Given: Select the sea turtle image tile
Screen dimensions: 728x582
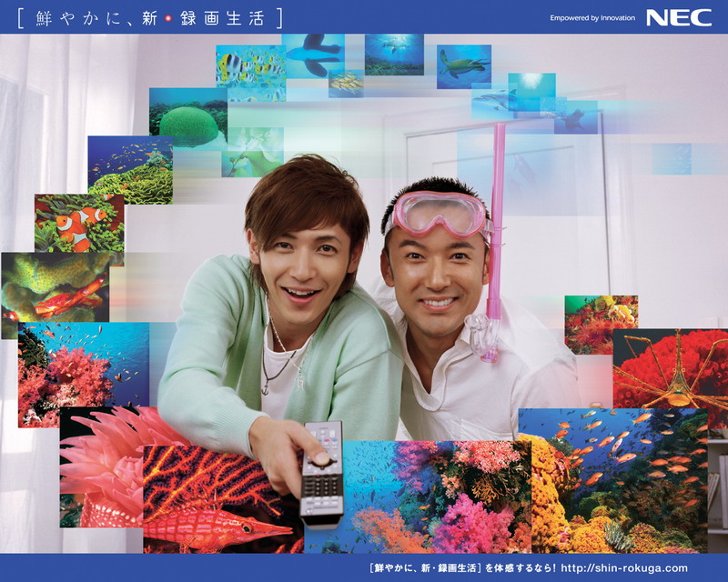Looking at the screenshot, I should point(464,66).
